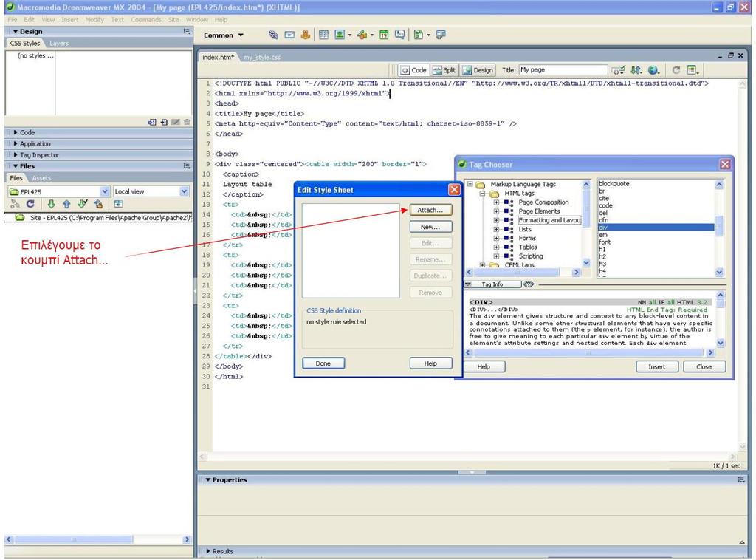
Task: Open the Common insert category dropdown
Action: coord(224,35)
